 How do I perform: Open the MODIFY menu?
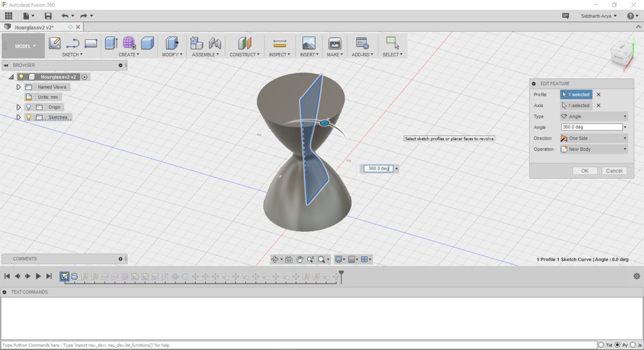pyautogui.click(x=173, y=54)
